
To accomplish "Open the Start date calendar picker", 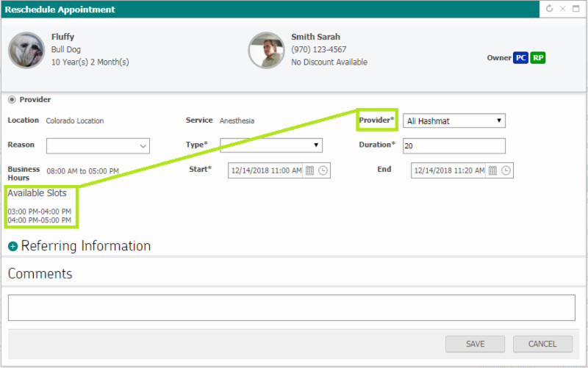I will 309,170.
